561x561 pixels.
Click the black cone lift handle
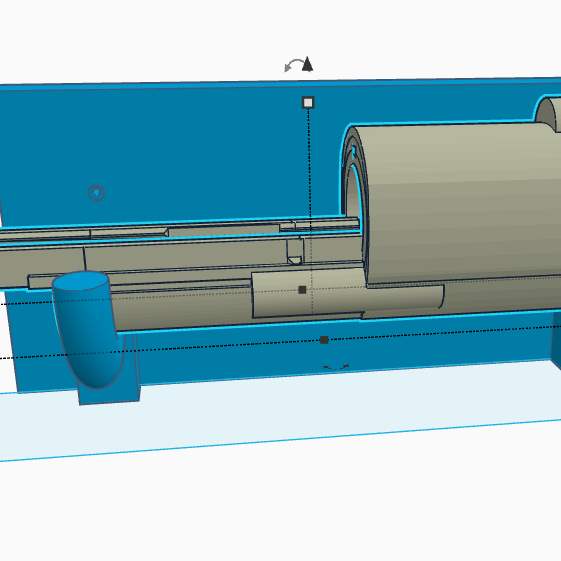pos(308,64)
